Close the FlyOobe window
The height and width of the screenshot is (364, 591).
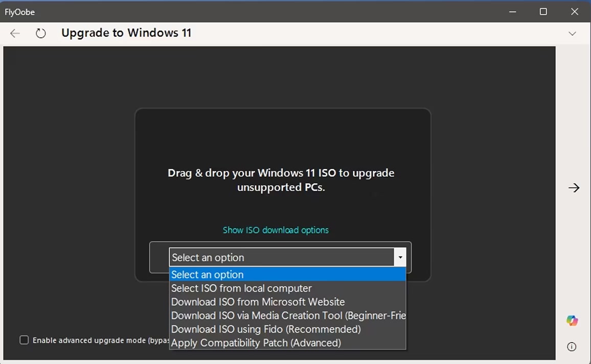coord(575,12)
